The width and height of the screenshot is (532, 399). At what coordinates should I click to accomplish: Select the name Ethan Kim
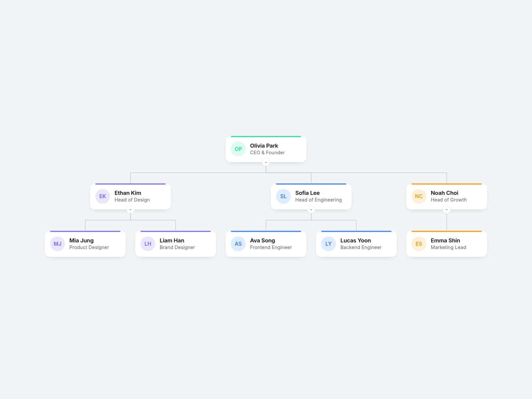point(128,193)
